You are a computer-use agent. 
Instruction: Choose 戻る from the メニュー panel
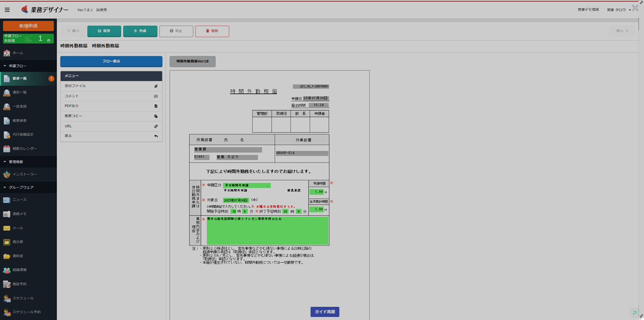[111, 136]
